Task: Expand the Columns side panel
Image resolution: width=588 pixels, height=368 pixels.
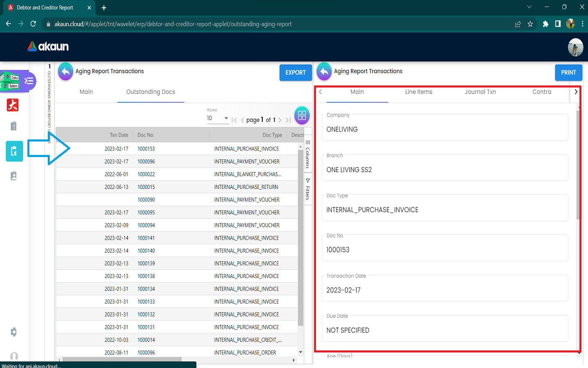Action: tap(308, 154)
